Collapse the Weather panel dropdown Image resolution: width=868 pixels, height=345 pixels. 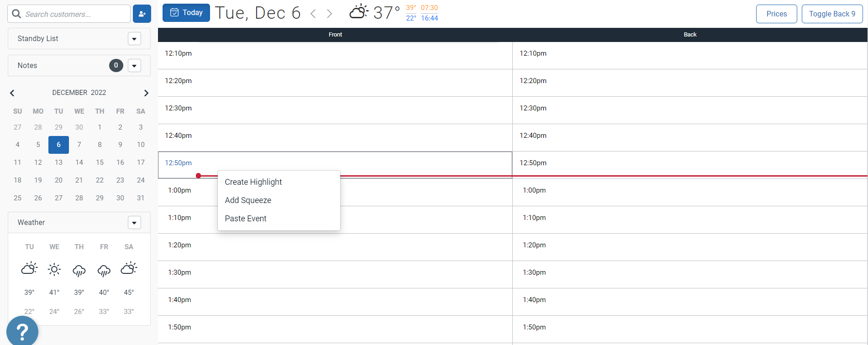pyautogui.click(x=134, y=223)
